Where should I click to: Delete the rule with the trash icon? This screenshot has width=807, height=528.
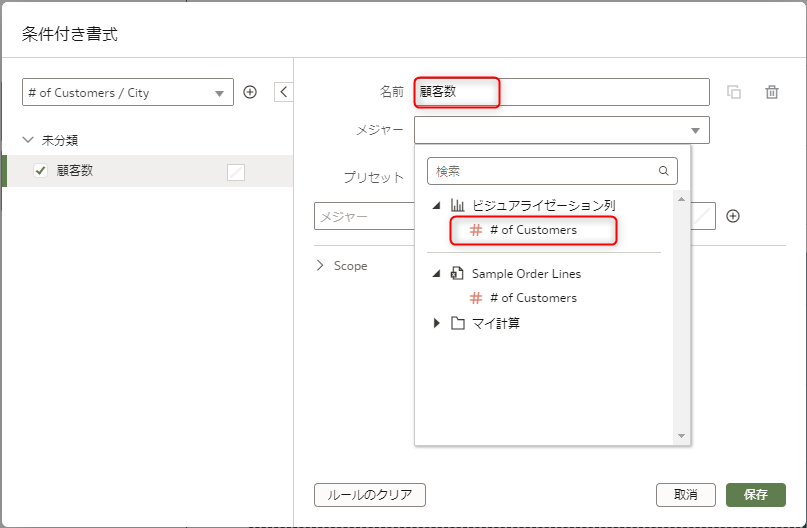click(x=771, y=92)
